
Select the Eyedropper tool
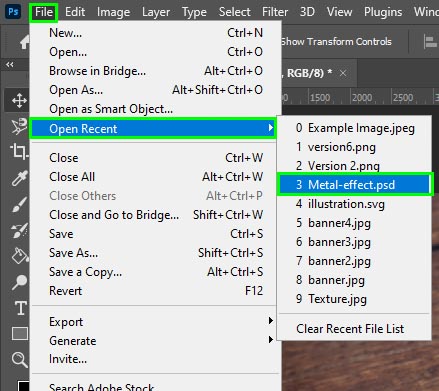[x=19, y=178]
